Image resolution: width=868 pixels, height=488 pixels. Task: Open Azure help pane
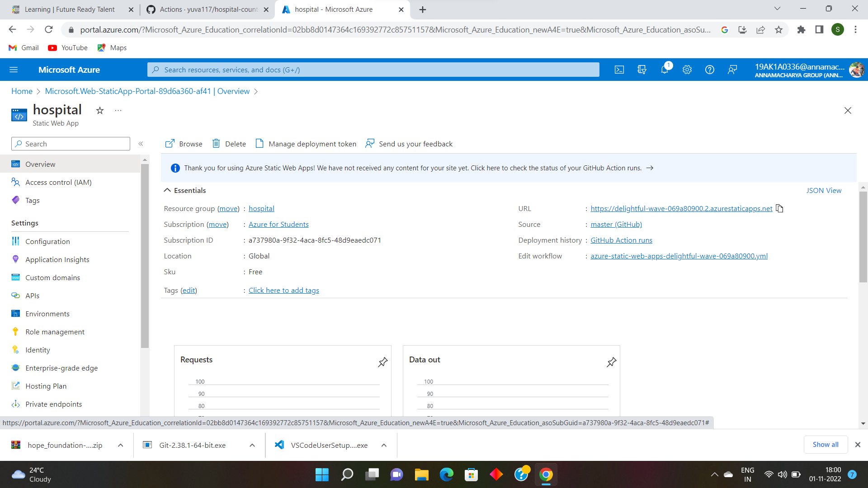[709, 70]
